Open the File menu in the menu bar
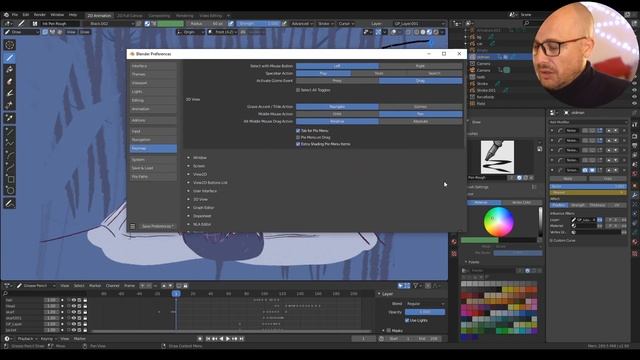The height and width of the screenshot is (360, 640). point(15,15)
